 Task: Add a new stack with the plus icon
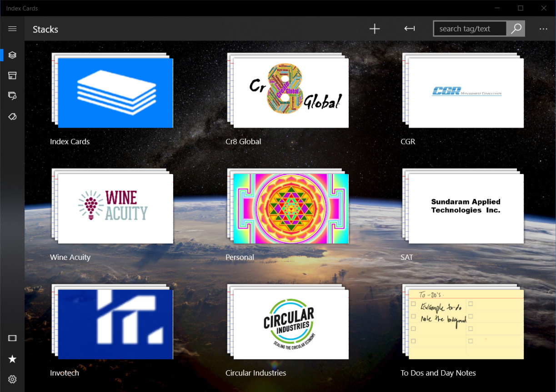pos(374,29)
